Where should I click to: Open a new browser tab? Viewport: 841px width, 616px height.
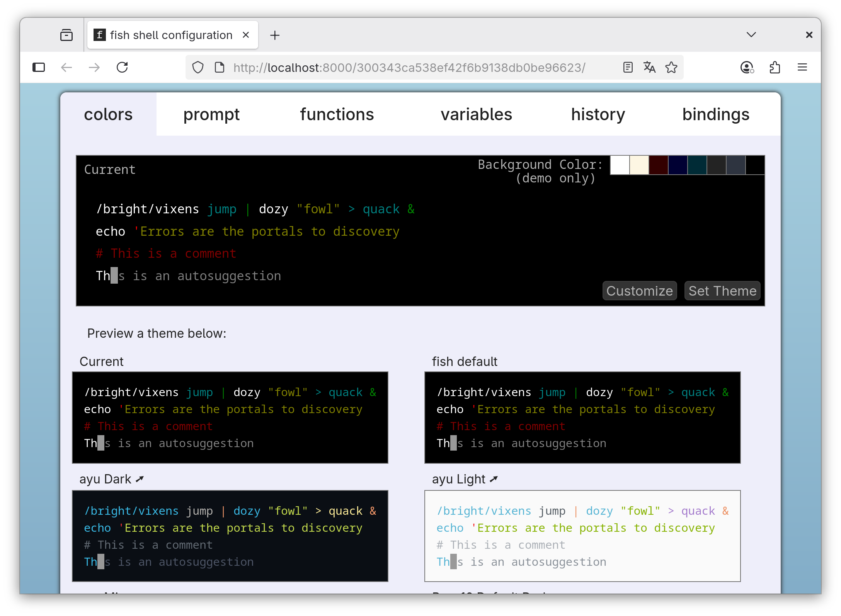(x=275, y=36)
